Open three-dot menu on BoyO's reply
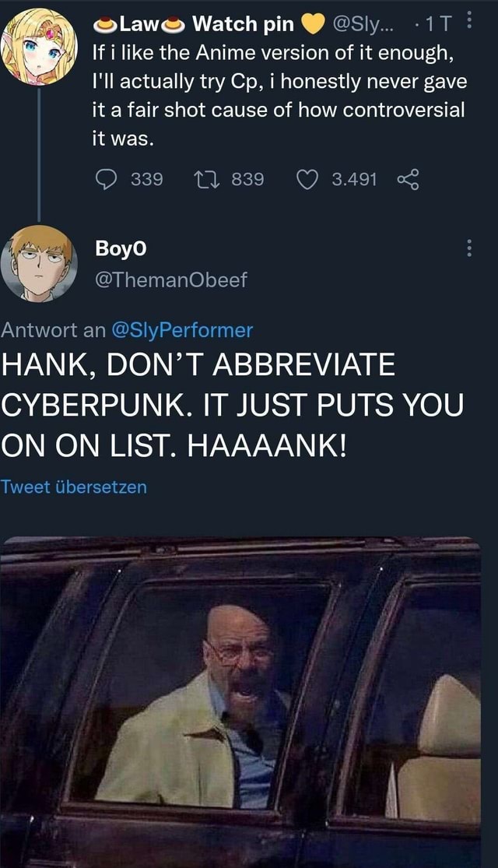 (x=468, y=249)
